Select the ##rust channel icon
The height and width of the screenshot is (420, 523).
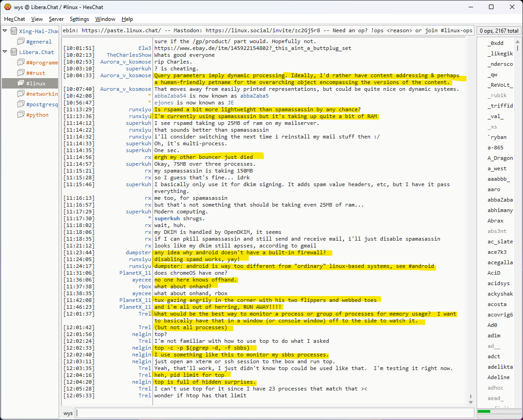21,73
